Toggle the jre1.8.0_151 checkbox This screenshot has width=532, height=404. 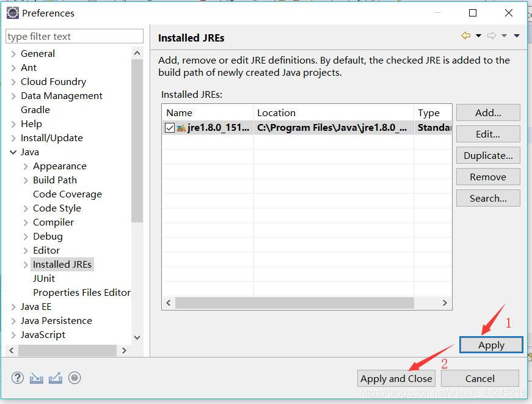click(170, 128)
